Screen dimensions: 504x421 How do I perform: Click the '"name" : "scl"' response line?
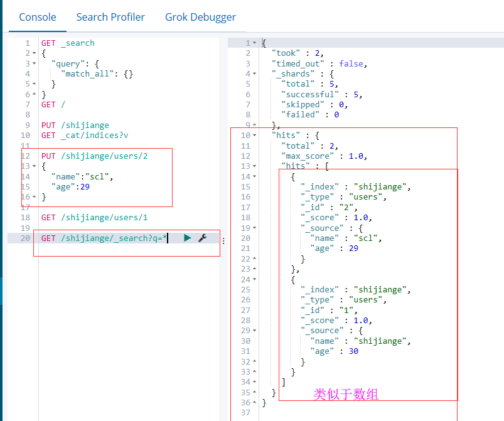[346, 238]
